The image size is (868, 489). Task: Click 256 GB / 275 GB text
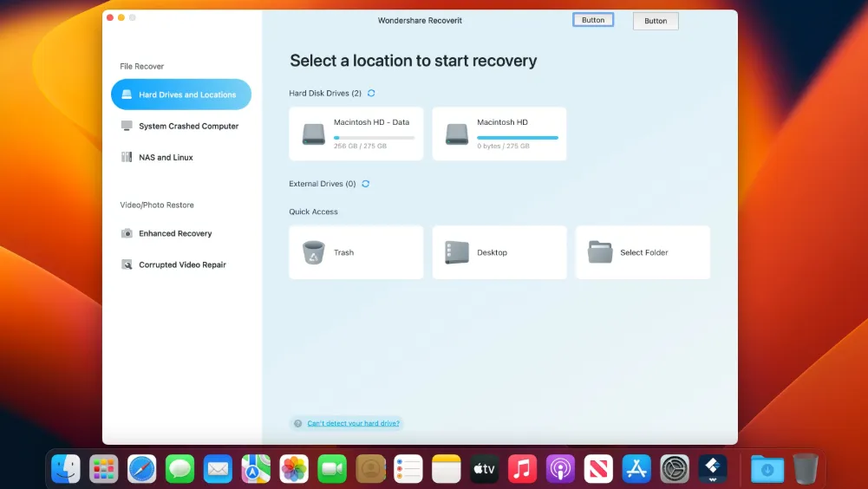pos(360,147)
